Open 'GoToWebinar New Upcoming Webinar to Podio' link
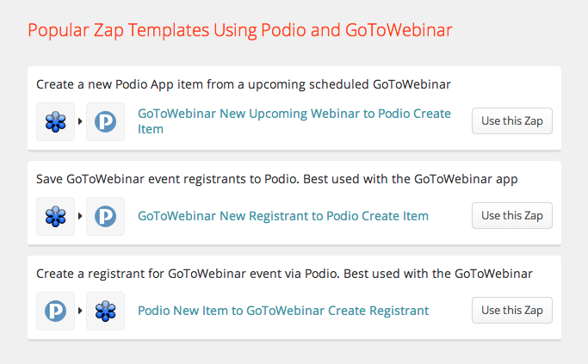This screenshot has height=364, width=588. pyautogui.click(x=294, y=114)
